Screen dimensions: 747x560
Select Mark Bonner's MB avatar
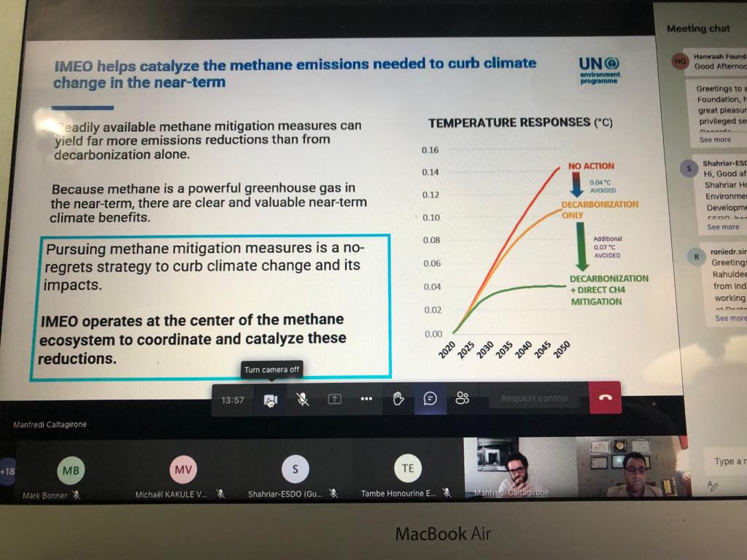(x=71, y=470)
